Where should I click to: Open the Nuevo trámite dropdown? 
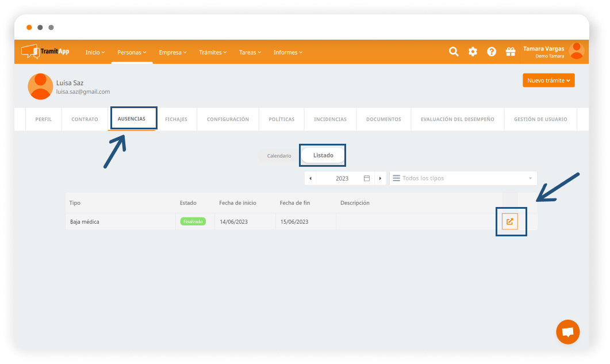click(x=548, y=81)
